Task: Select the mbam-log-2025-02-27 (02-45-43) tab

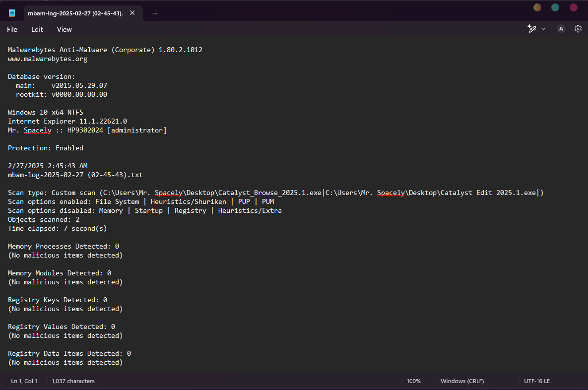Action: [x=75, y=13]
